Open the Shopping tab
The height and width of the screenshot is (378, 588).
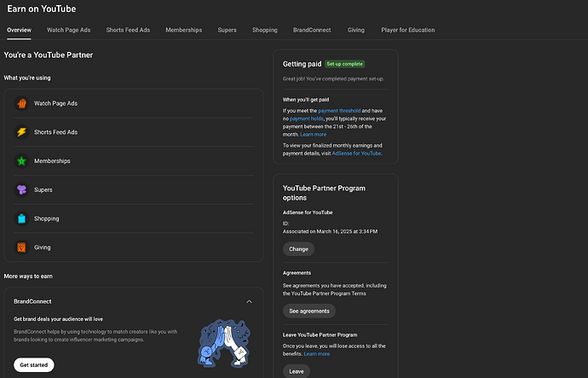point(265,30)
